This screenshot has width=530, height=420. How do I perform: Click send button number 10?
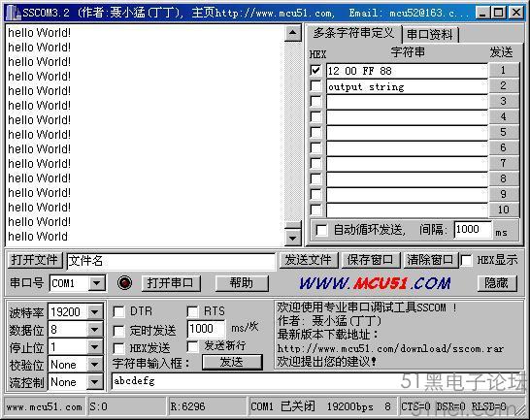pos(503,210)
